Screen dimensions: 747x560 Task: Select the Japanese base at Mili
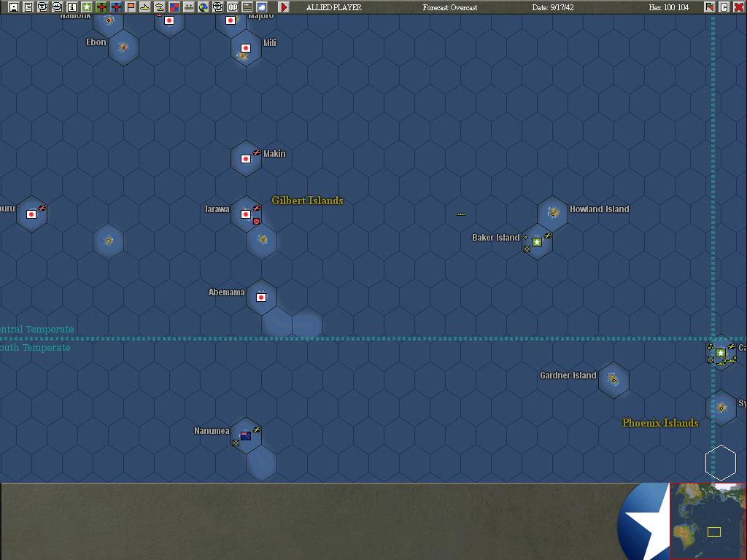coord(246,48)
